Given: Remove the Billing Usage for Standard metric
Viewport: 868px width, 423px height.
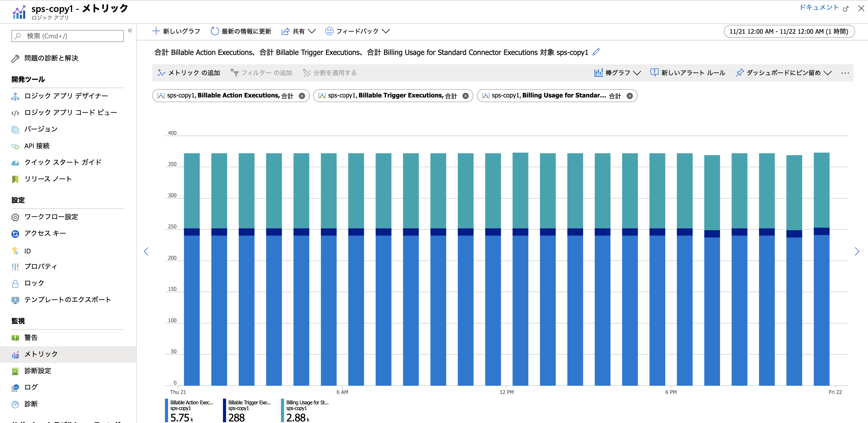Looking at the screenshot, I should click(x=630, y=96).
